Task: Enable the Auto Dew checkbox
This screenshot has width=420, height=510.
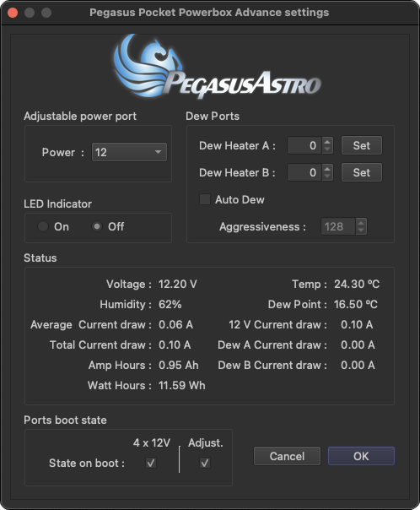Action: coord(205,199)
